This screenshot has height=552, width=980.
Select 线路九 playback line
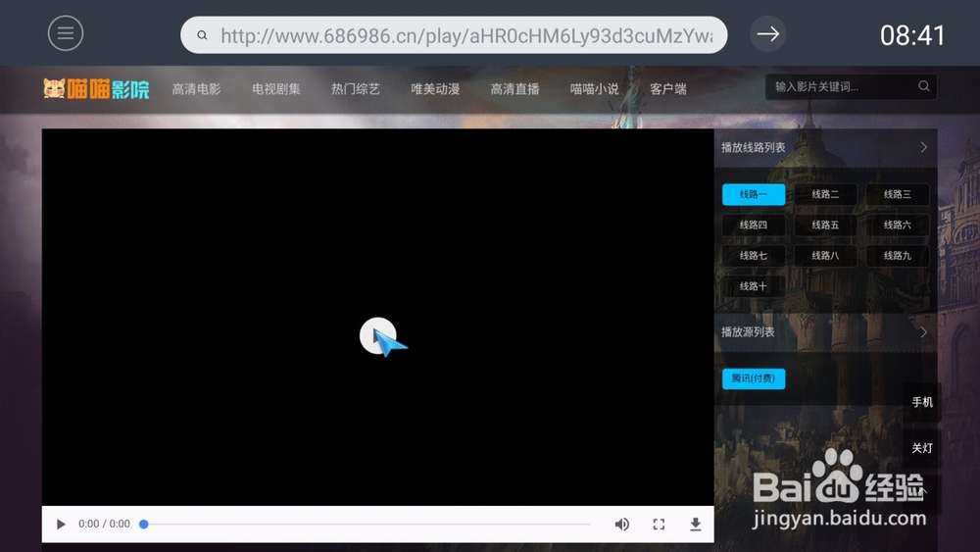[x=897, y=256]
